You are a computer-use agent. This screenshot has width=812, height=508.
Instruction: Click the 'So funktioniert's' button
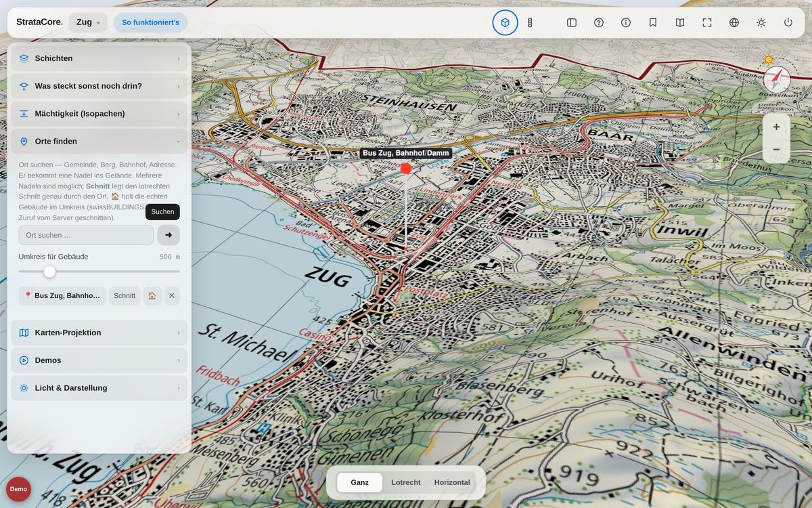[151, 22]
